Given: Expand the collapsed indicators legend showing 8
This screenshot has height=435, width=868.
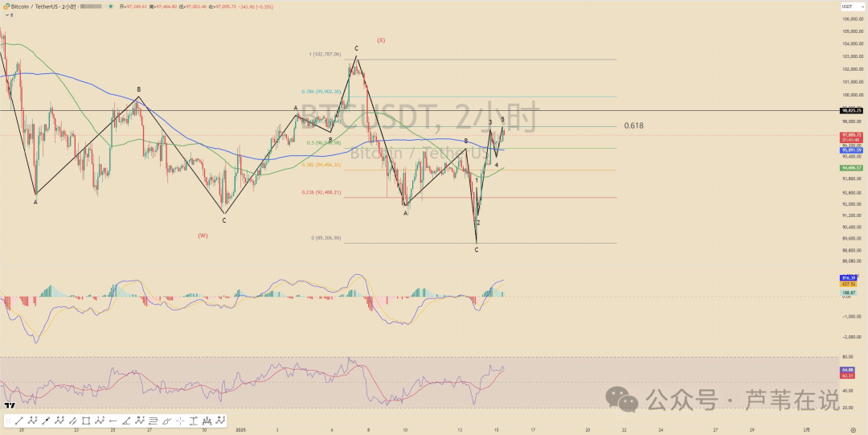Looking at the screenshot, I should [x=10, y=15].
